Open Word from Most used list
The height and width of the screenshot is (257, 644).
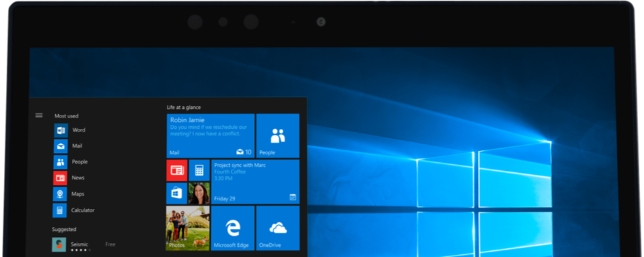click(61, 130)
